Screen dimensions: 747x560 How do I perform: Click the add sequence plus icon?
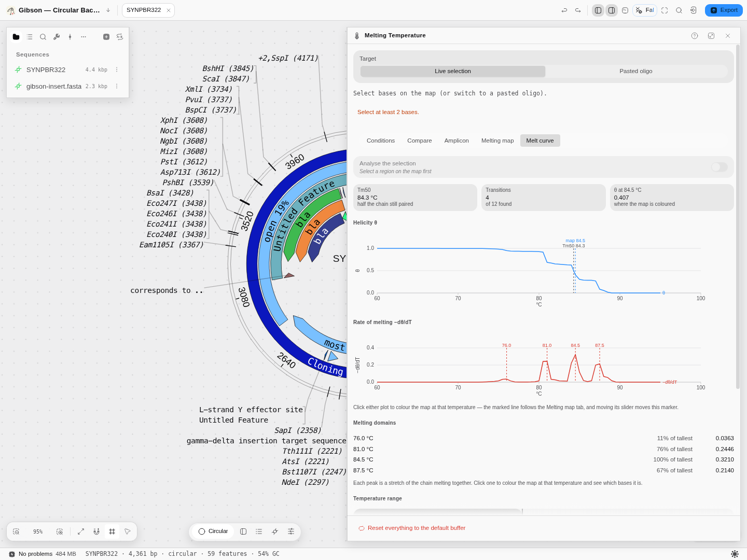pos(106,37)
